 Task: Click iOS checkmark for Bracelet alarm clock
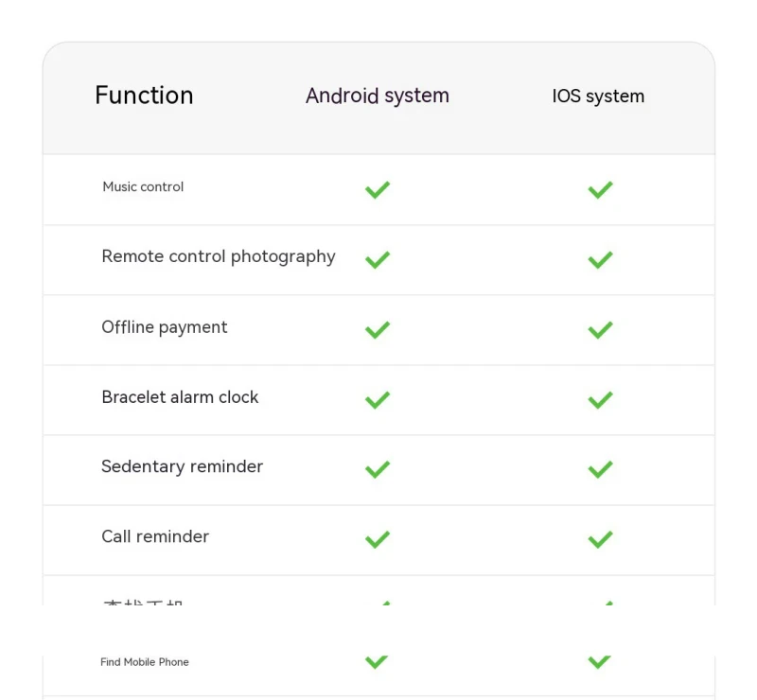pyautogui.click(x=600, y=400)
